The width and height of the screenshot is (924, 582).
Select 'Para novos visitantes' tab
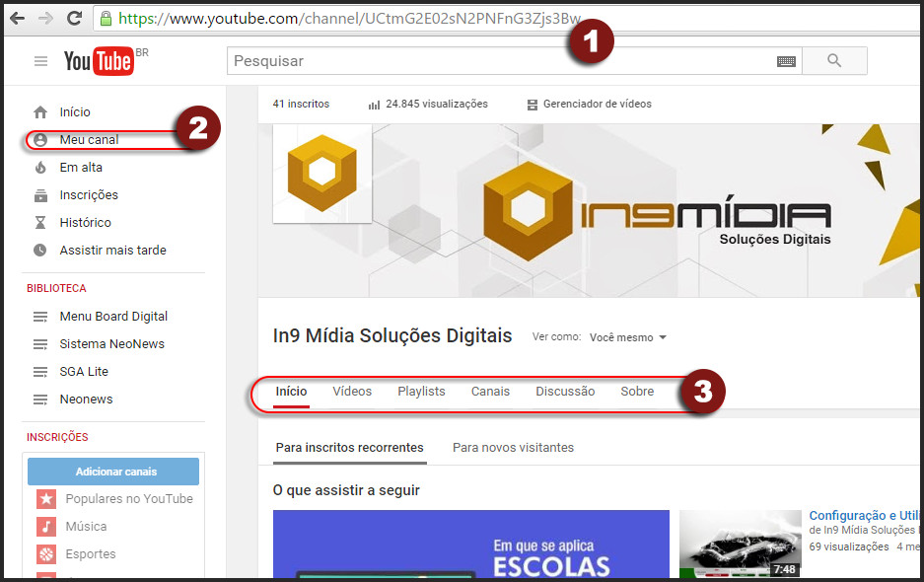513,448
